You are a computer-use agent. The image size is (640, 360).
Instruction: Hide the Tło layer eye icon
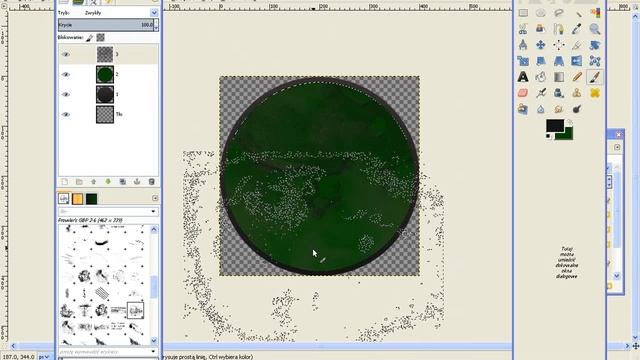click(66, 114)
